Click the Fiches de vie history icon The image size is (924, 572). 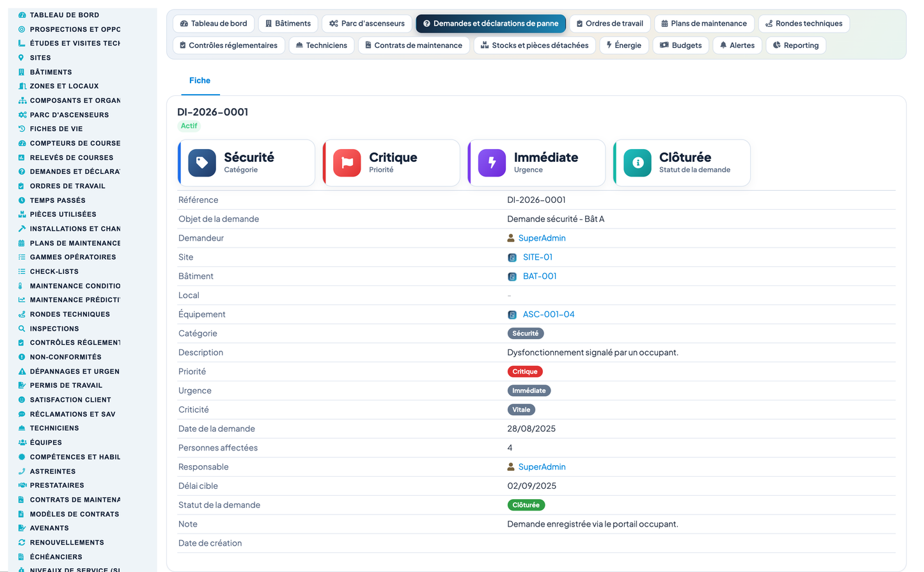(x=22, y=129)
